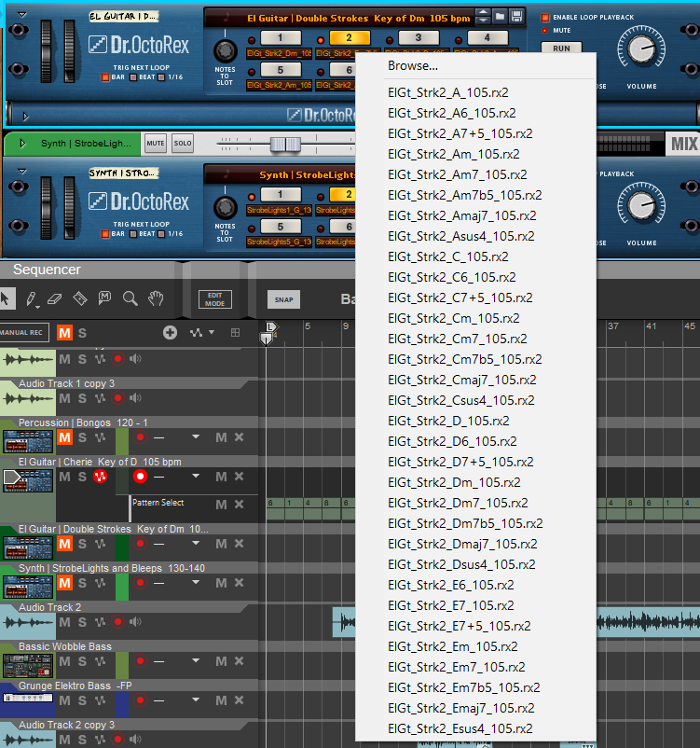Viewport: 700px width, 748px height.
Task: Step patch with top Dr.OctoRex up/down arrows
Action: pos(483,17)
